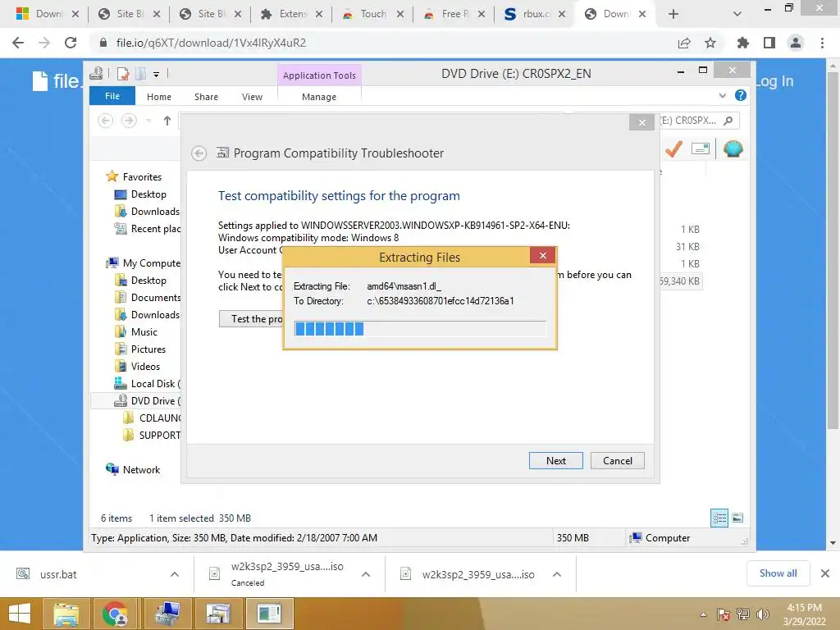840x630 pixels.
Task: Select Favorites in the navigation pane
Action: point(142,177)
